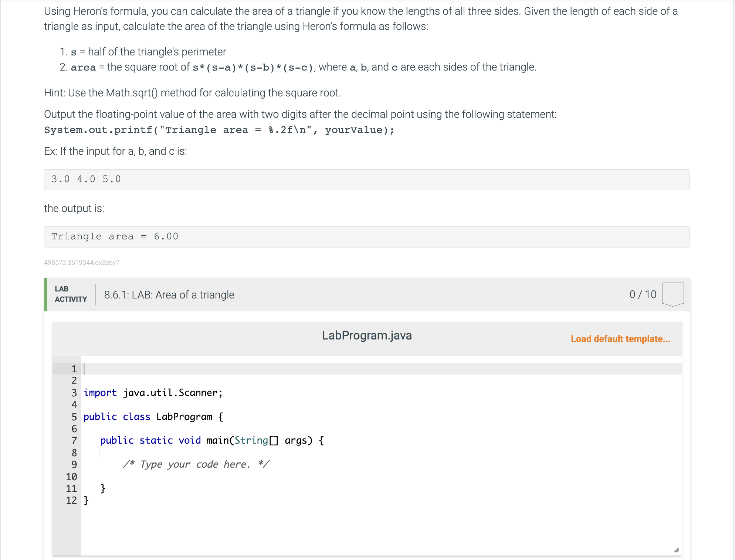This screenshot has height=560, width=735.
Task: Click the sample output 'Triangle area = 6.00'
Action: [x=366, y=237]
